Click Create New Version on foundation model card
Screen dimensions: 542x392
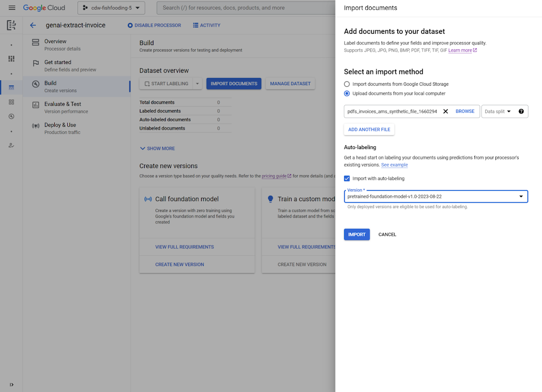coord(179,265)
